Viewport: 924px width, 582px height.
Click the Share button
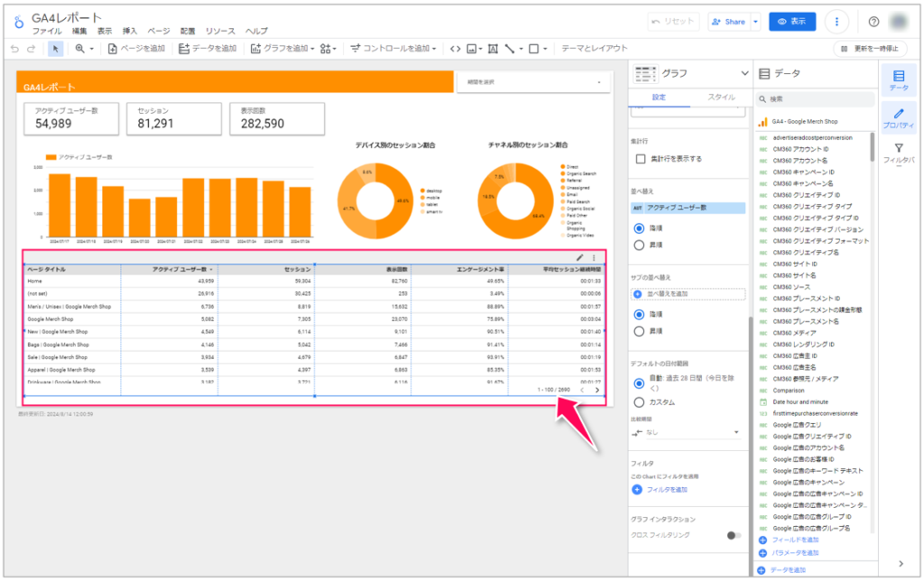(729, 22)
